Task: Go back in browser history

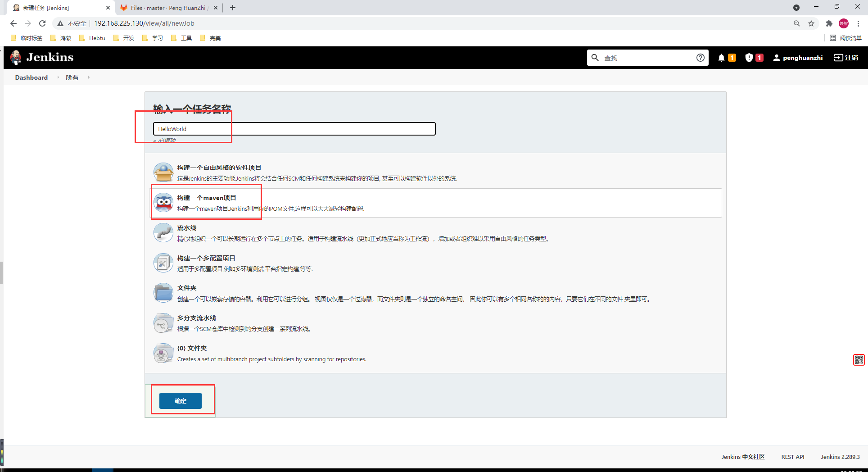Action: (14, 23)
